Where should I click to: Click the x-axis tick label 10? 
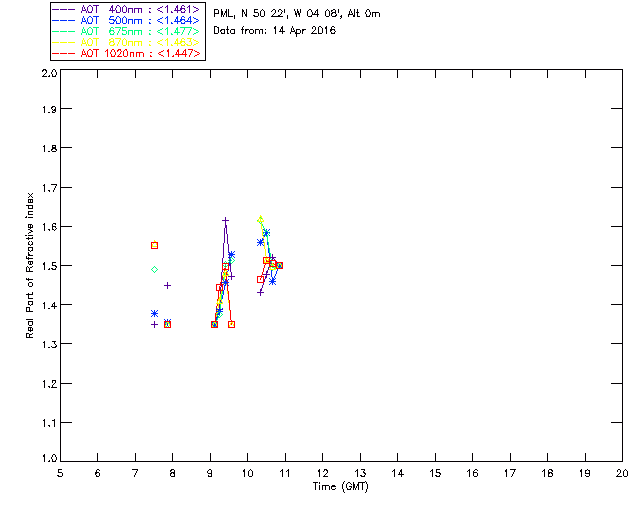point(247,473)
